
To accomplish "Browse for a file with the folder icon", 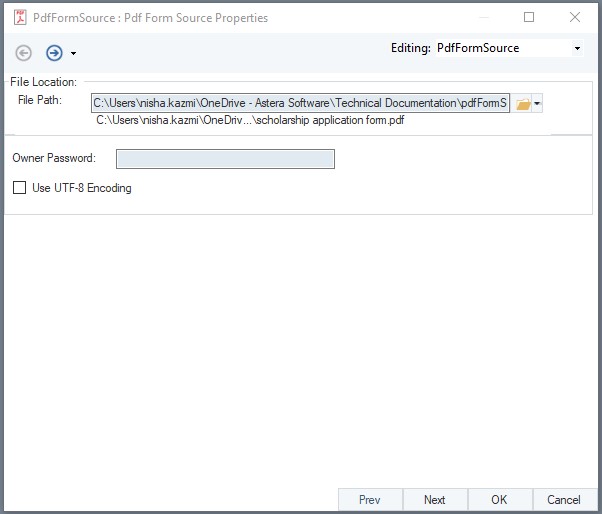I will [522, 104].
